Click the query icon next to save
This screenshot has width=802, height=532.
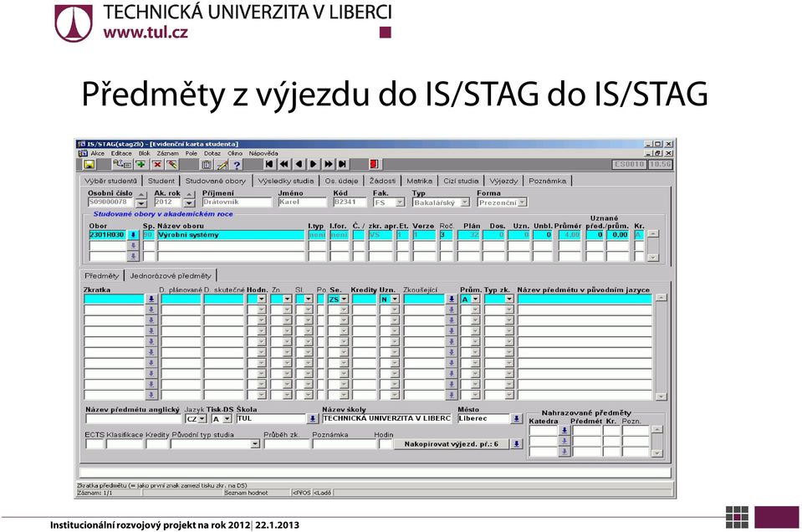(122, 164)
